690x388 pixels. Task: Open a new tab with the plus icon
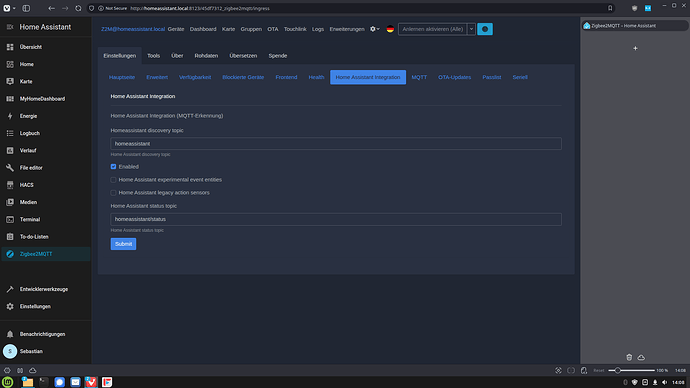point(635,48)
